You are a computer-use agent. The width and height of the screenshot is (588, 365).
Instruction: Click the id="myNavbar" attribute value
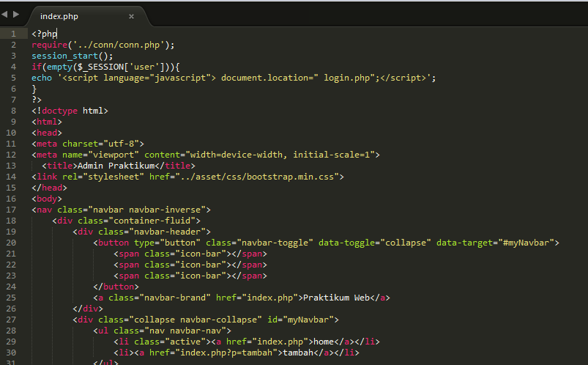coord(308,320)
